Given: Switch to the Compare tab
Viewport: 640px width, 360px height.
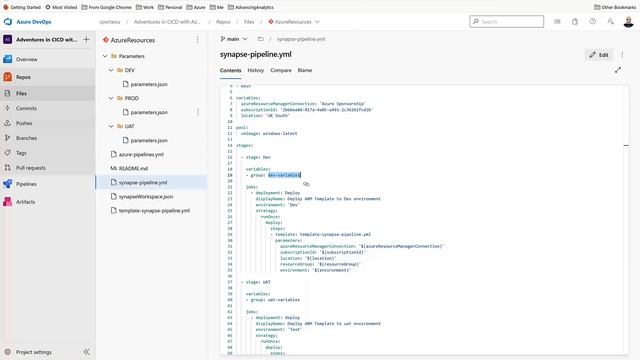Looking at the screenshot, I should tap(281, 70).
